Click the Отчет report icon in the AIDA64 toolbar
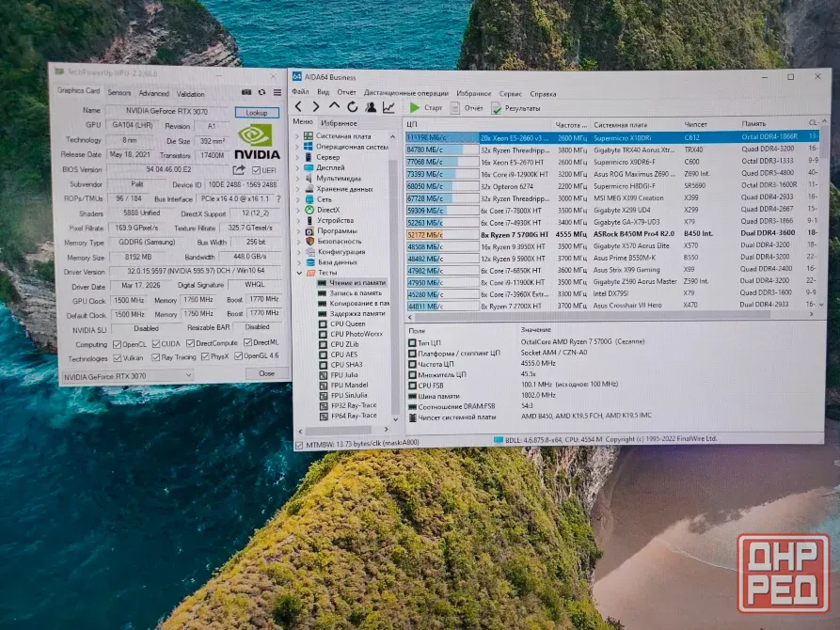This screenshot has height=630, width=840. pyautogui.click(x=455, y=108)
